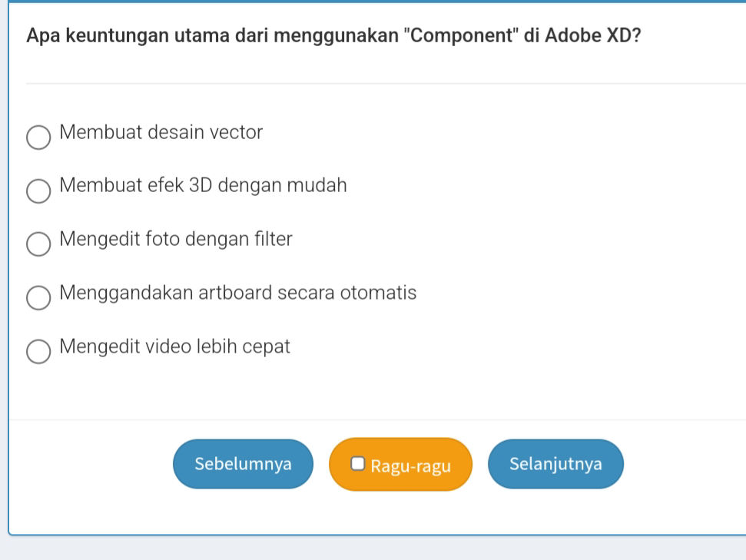Screen dimensions: 746x560
Task: Toggle the checkbox inside Ragu-ragu
Action: click(358, 462)
